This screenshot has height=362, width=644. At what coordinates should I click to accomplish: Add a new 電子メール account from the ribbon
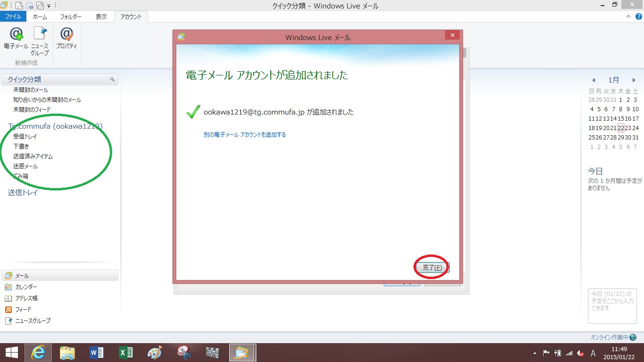[16, 38]
